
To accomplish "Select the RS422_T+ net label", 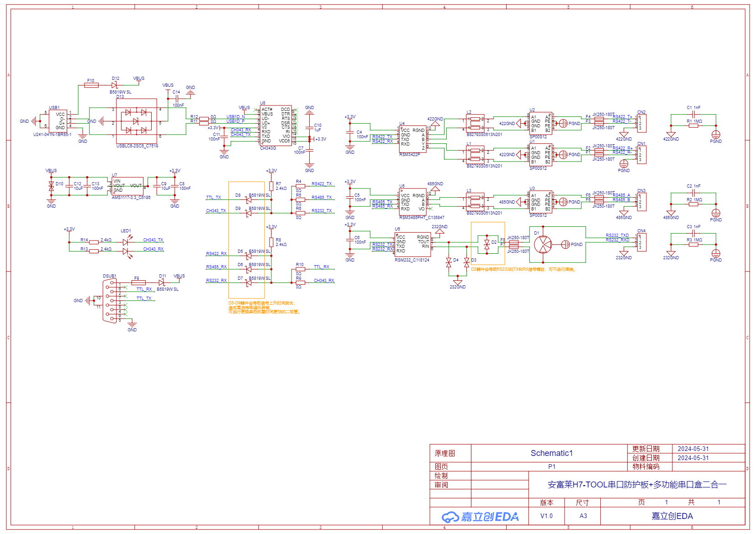I will [623, 117].
